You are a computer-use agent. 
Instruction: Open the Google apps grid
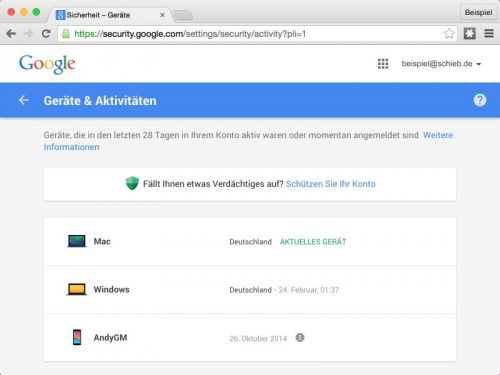(x=383, y=64)
